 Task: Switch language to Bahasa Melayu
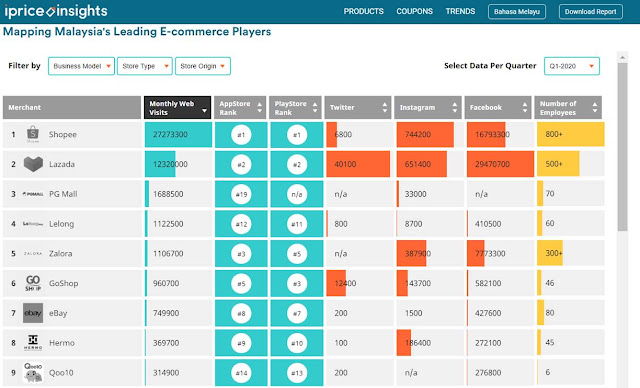point(517,11)
